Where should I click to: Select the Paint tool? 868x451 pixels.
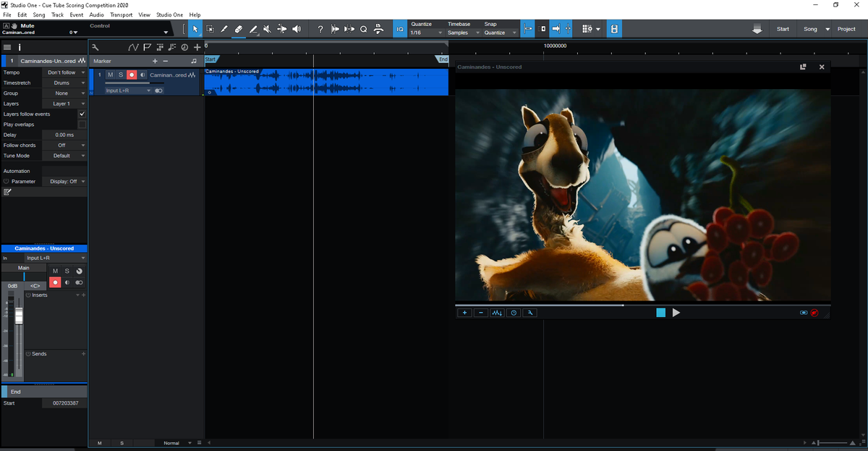253,29
